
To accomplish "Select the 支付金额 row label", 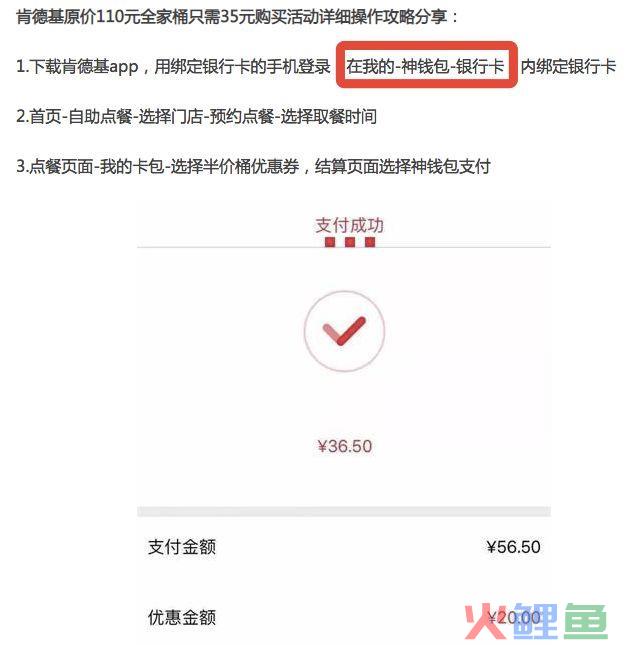I will pos(182,547).
